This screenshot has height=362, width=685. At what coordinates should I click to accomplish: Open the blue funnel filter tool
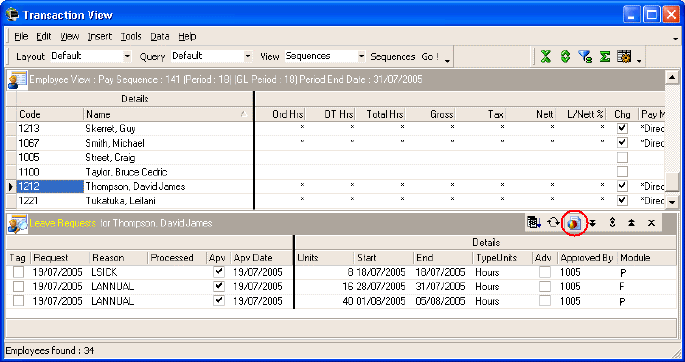click(x=585, y=56)
